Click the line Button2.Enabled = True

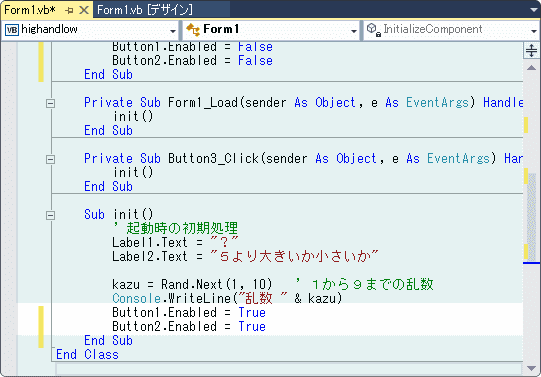[x=189, y=326]
